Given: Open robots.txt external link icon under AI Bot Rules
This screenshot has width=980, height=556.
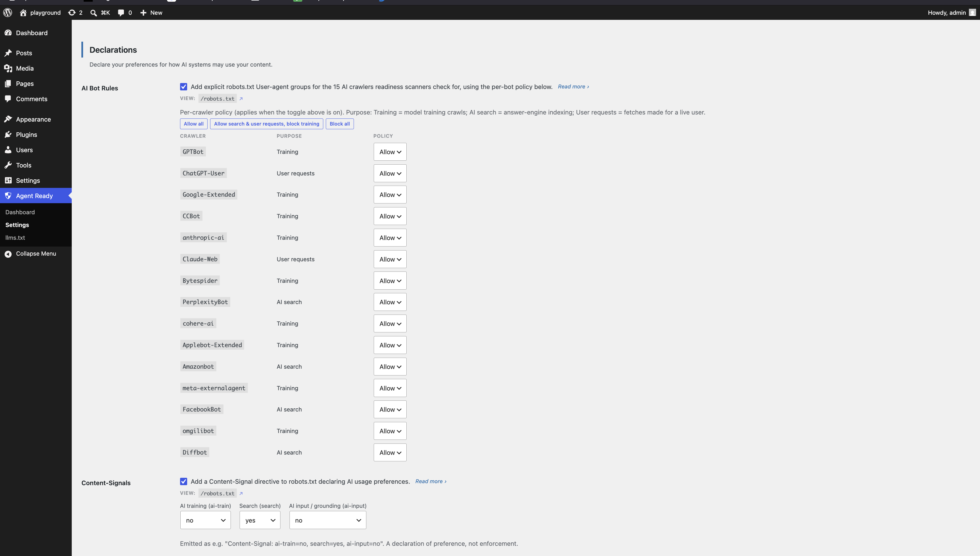Looking at the screenshot, I should pos(241,99).
